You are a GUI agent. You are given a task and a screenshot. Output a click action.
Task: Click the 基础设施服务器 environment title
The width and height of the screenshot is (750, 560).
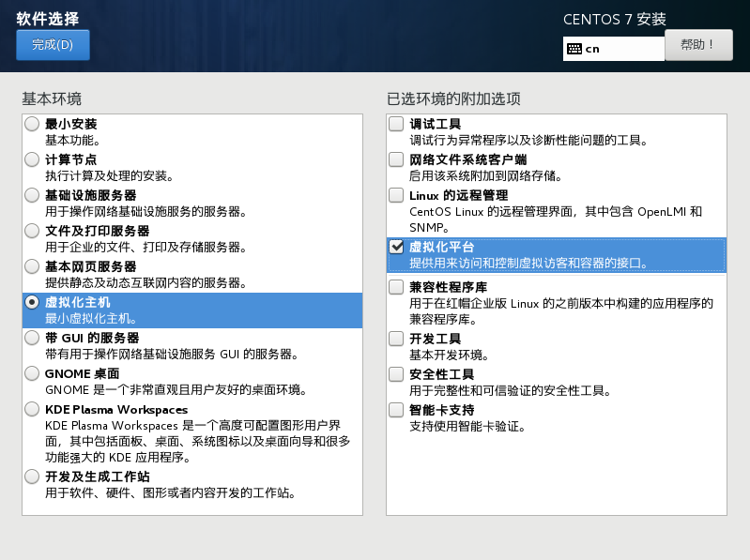(x=91, y=195)
